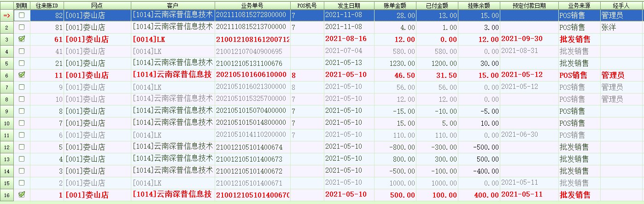Click the 预定付款日期 column header
Viewport: 644px width, 204px height.
point(529,6)
